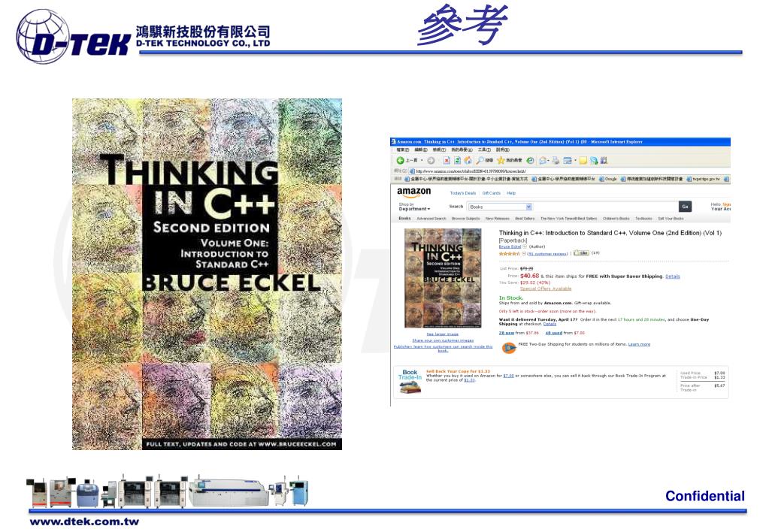Open the first IE menu (File)
The image size is (769, 532).
pyautogui.click(x=403, y=150)
